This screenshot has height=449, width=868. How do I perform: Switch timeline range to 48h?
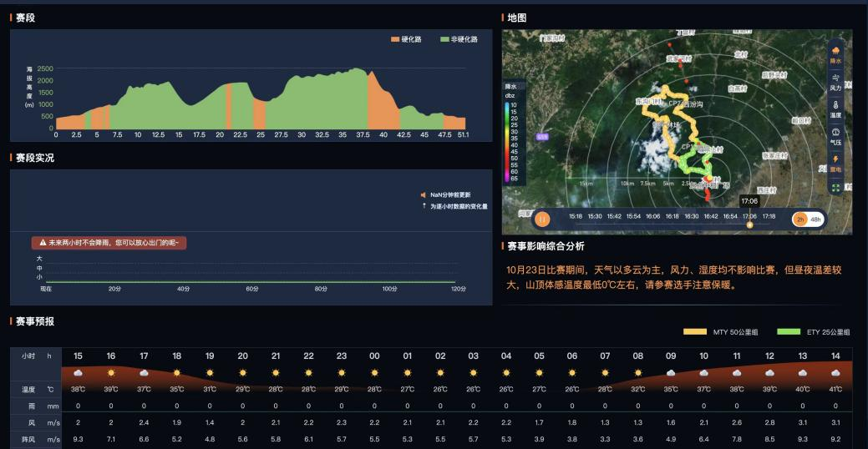(816, 219)
